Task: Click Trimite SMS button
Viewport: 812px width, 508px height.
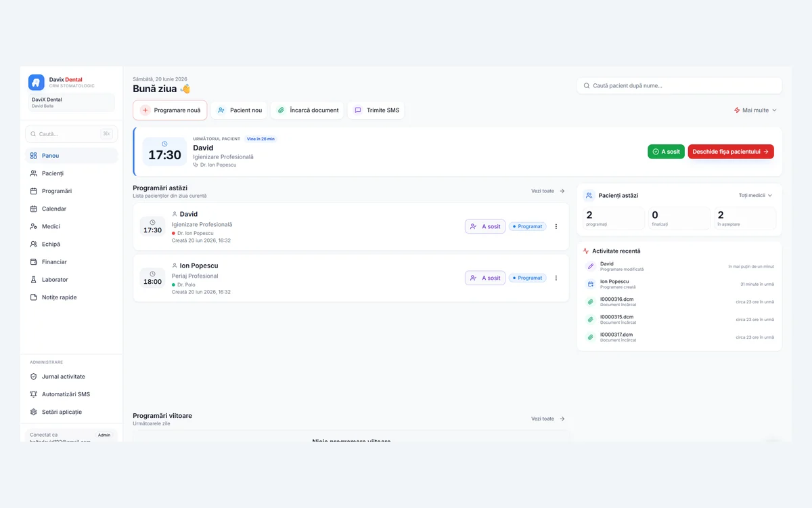Action: 376,110
